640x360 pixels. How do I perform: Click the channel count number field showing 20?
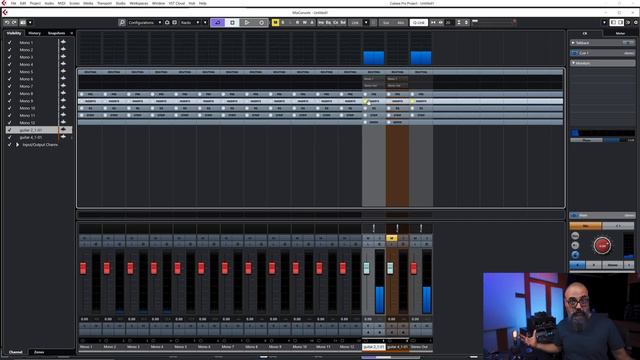[450, 22]
